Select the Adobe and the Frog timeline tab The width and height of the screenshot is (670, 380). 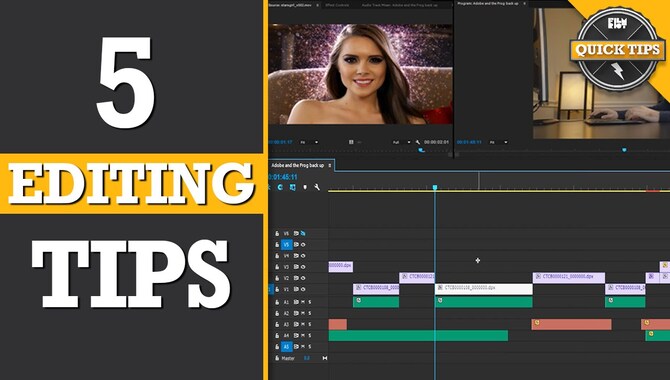click(298, 165)
